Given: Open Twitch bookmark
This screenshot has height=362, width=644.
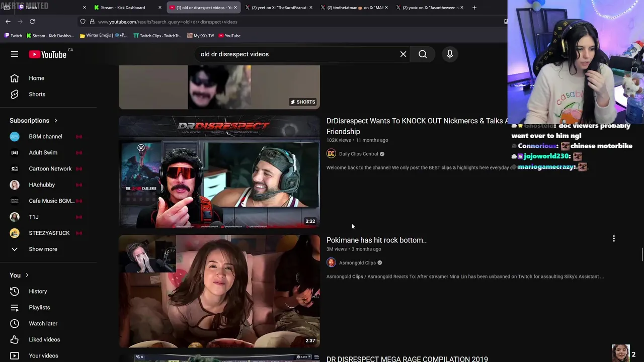Looking at the screenshot, I should pyautogui.click(x=13, y=36).
